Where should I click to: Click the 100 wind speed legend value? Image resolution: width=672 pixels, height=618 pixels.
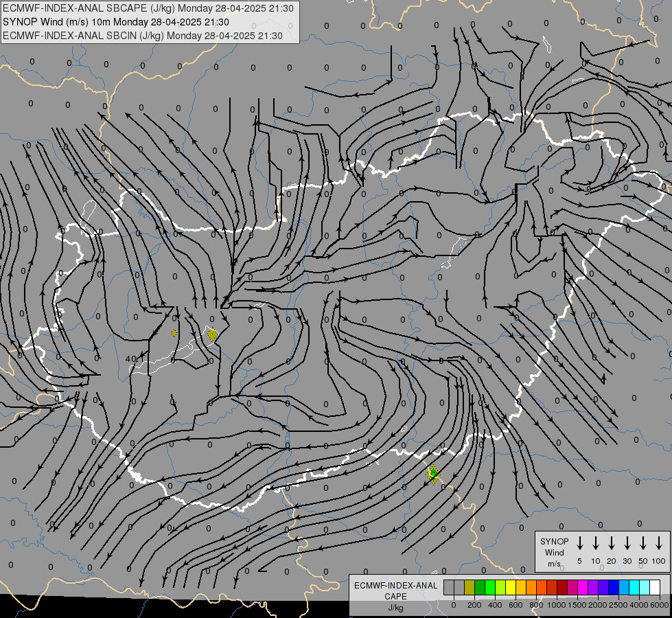point(659,561)
